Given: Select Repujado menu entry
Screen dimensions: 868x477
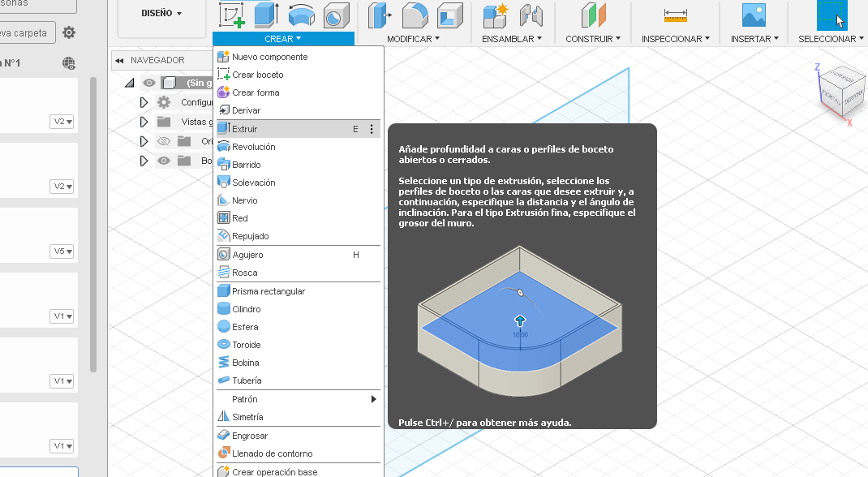Looking at the screenshot, I should (x=298, y=236).
